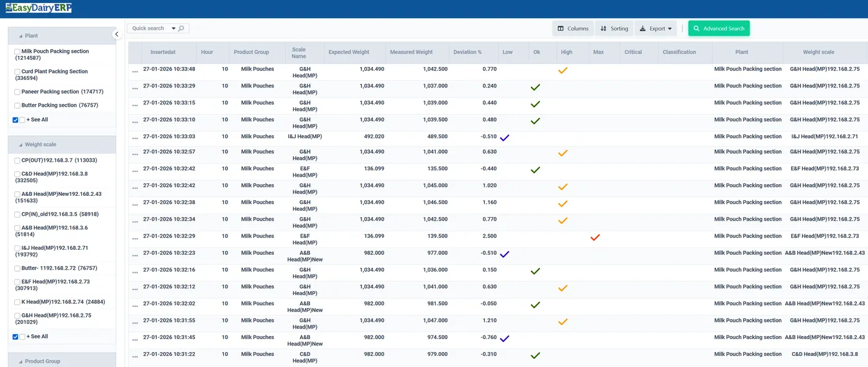Collapse the filter sidebar with the chevron
The image size is (868, 367).
click(116, 34)
